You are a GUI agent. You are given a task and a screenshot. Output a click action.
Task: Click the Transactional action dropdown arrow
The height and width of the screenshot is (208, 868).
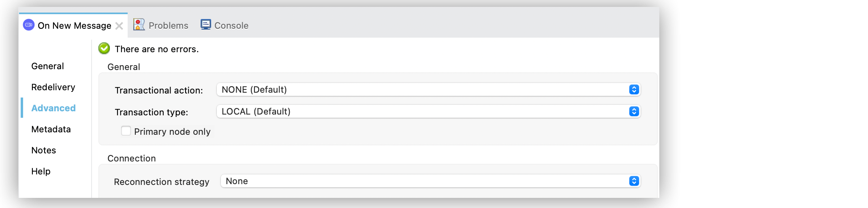(x=634, y=89)
